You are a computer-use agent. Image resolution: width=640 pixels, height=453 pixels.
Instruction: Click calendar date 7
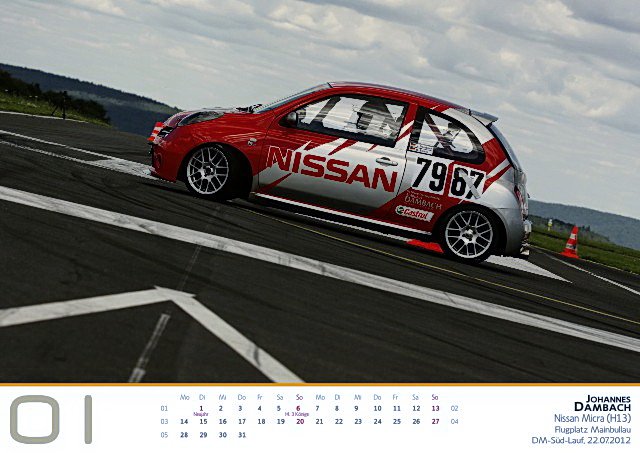(x=318, y=408)
